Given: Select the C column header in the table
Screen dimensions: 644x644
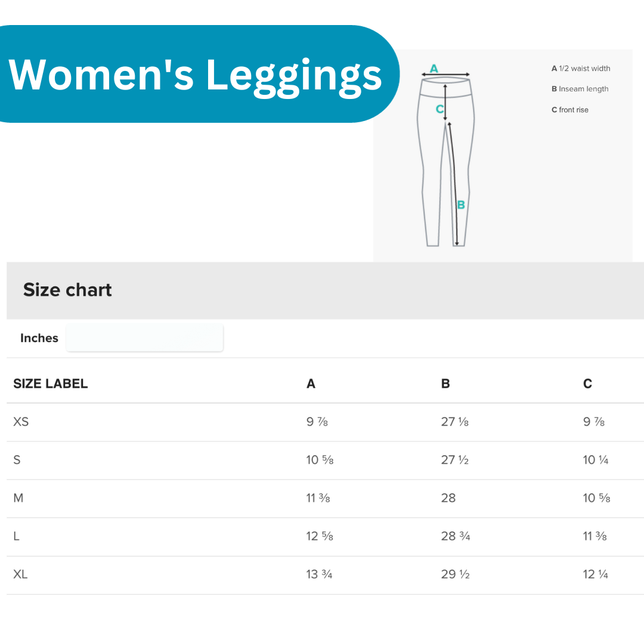Looking at the screenshot, I should point(587,384).
